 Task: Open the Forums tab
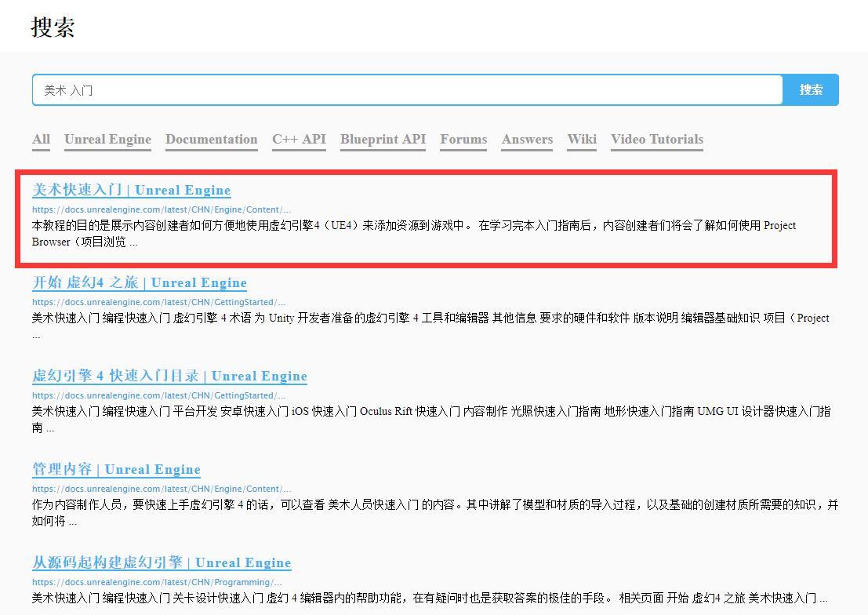[x=463, y=140]
